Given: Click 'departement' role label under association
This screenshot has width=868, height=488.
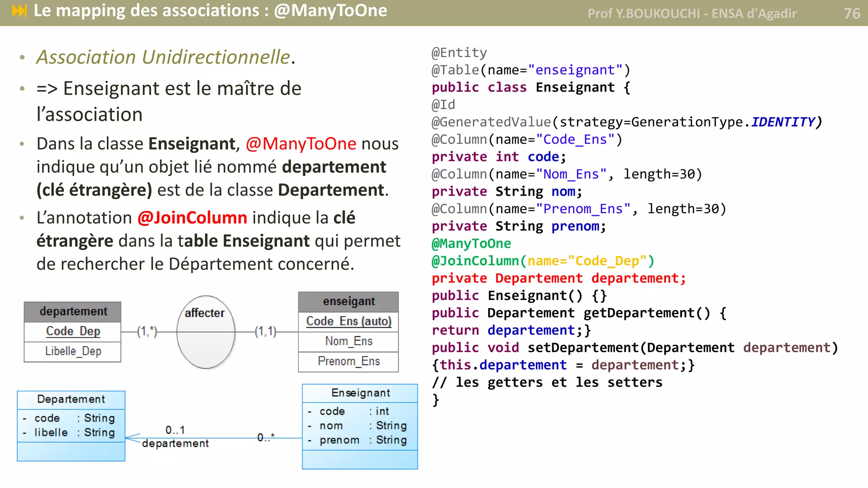Looking at the screenshot, I should [175, 444].
